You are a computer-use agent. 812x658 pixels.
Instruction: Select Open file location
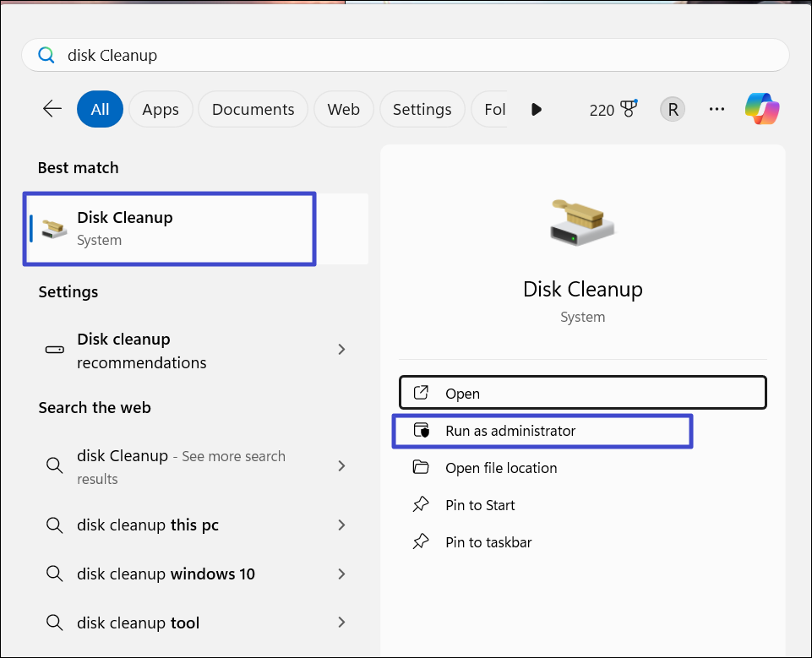[501, 468]
